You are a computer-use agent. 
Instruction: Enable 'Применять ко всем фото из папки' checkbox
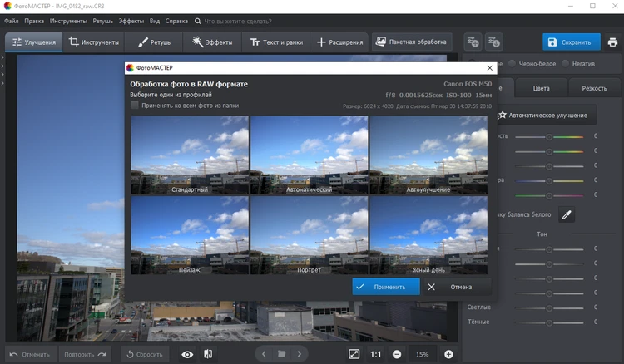135,106
